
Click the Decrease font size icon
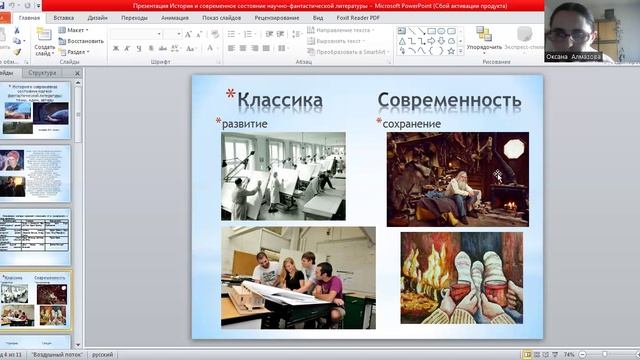(x=199, y=34)
